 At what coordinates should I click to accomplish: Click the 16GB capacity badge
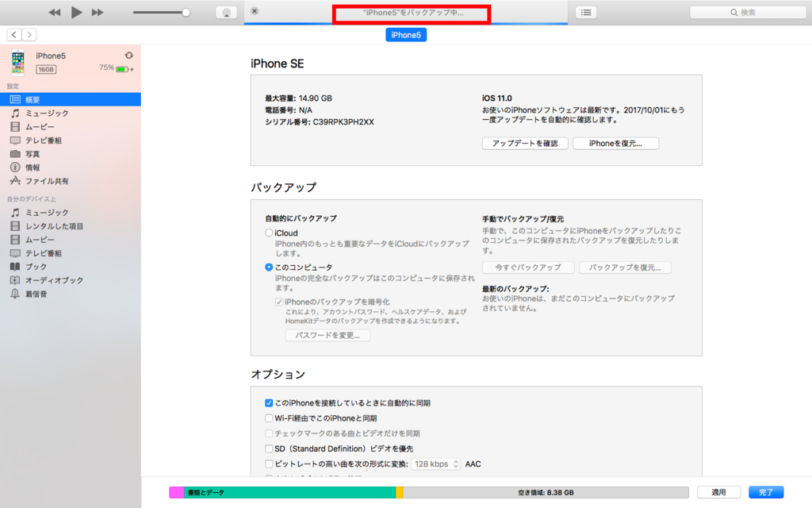pos(46,70)
